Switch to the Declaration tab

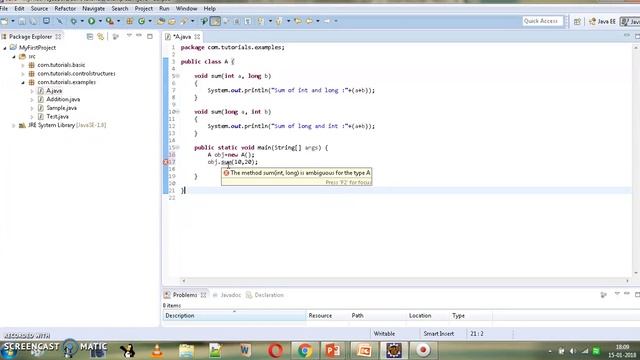[x=265, y=295]
